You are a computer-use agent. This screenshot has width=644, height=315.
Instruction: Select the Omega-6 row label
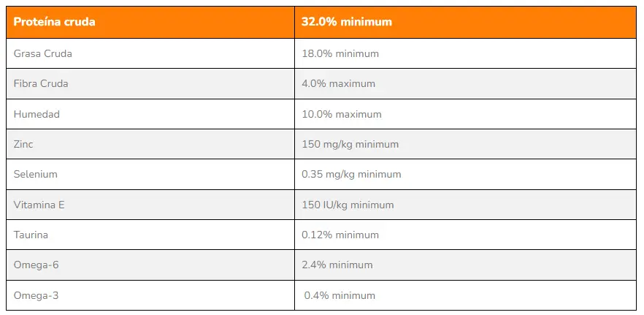[x=37, y=265]
